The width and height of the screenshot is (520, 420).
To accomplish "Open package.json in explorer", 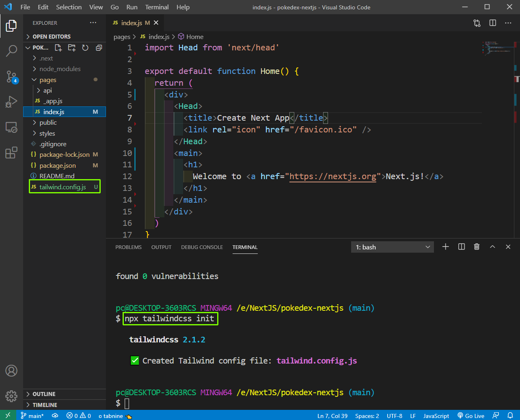I will [x=65, y=165].
